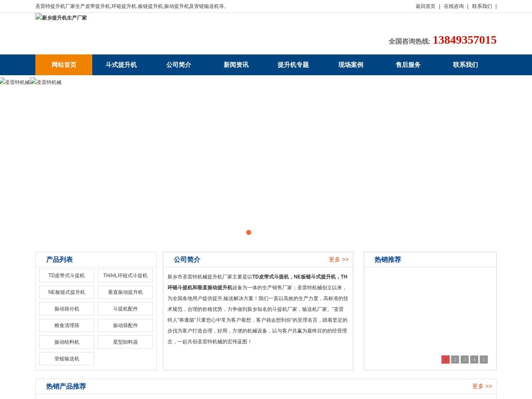Jump to slide 5 in 热销推荐 pager

tap(483, 360)
